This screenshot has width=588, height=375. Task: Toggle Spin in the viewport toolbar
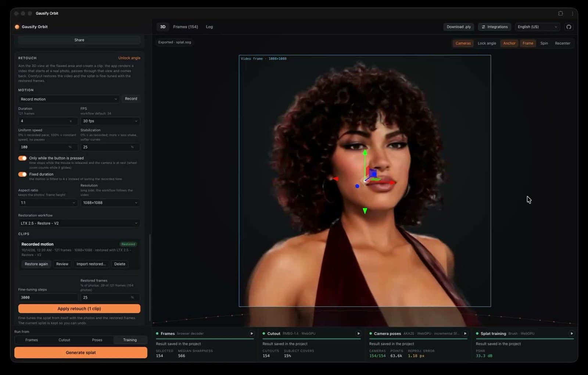544,43
